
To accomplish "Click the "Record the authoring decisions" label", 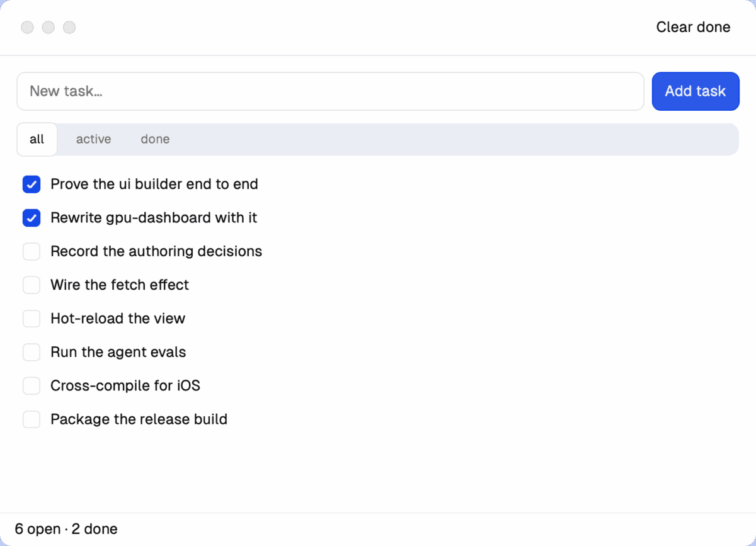I will pyautogui.click(x=156, y=251).
